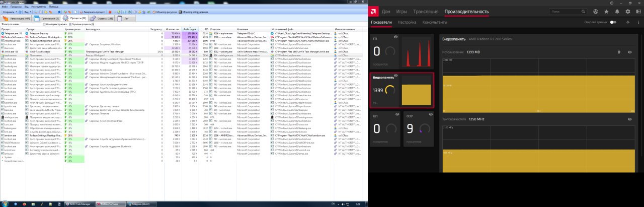
Task: Click the Фильтр по имени input field
Action: [x=31, y=24]
